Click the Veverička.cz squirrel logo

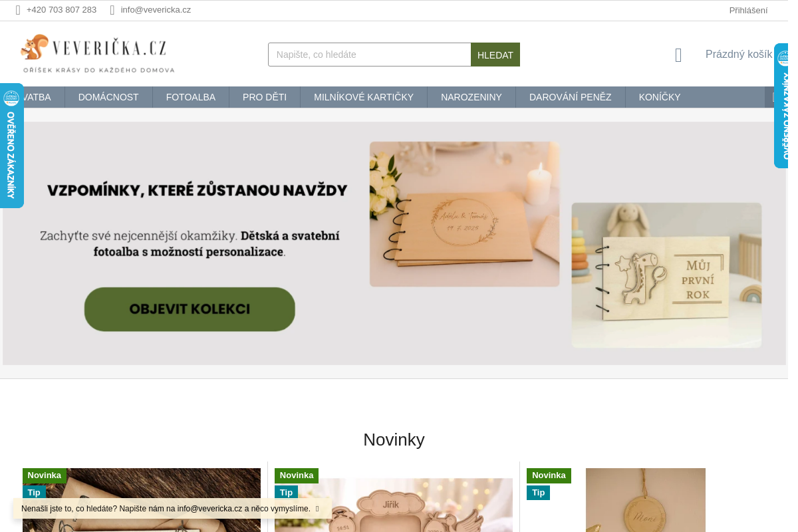point(98,54)
